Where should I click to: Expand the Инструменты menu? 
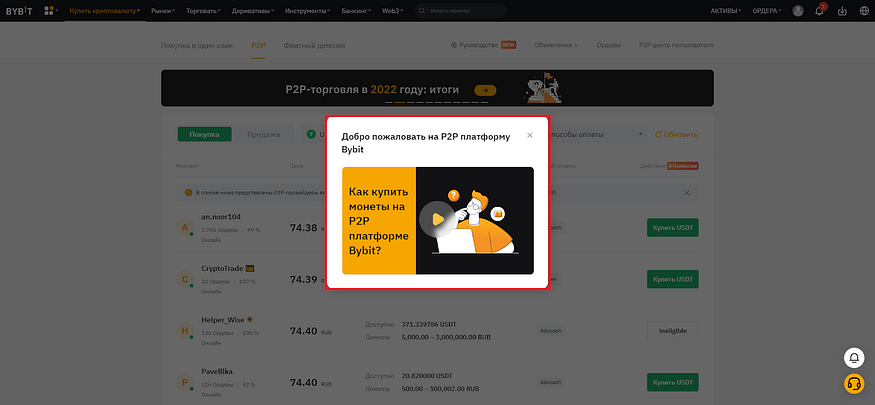pos(307,11)
